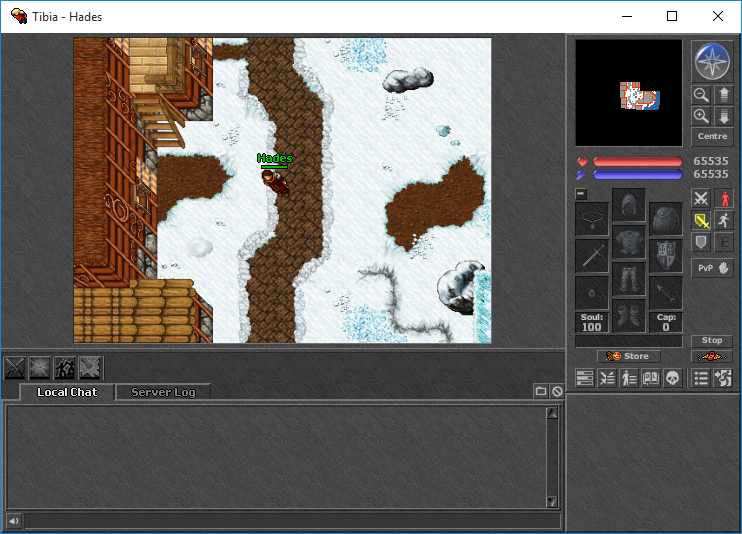Switch to Local Chat tab
Image resolution: width=742 pixels, height=534 pixels.
tap(67, 392)
